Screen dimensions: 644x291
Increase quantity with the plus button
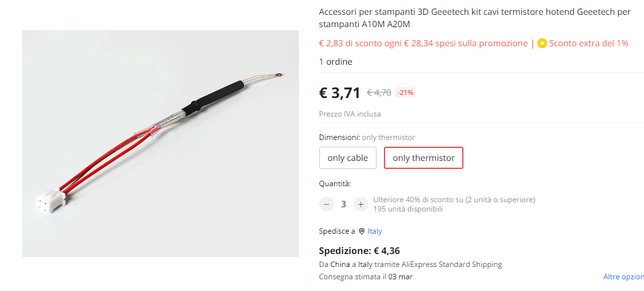pyautogui.click(x=361, y=204)
